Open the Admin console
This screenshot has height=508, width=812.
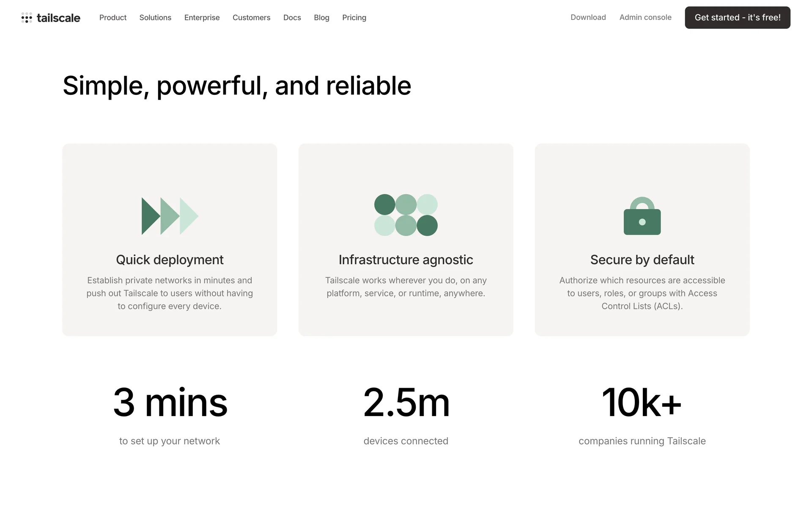click(x=645, y=17)
